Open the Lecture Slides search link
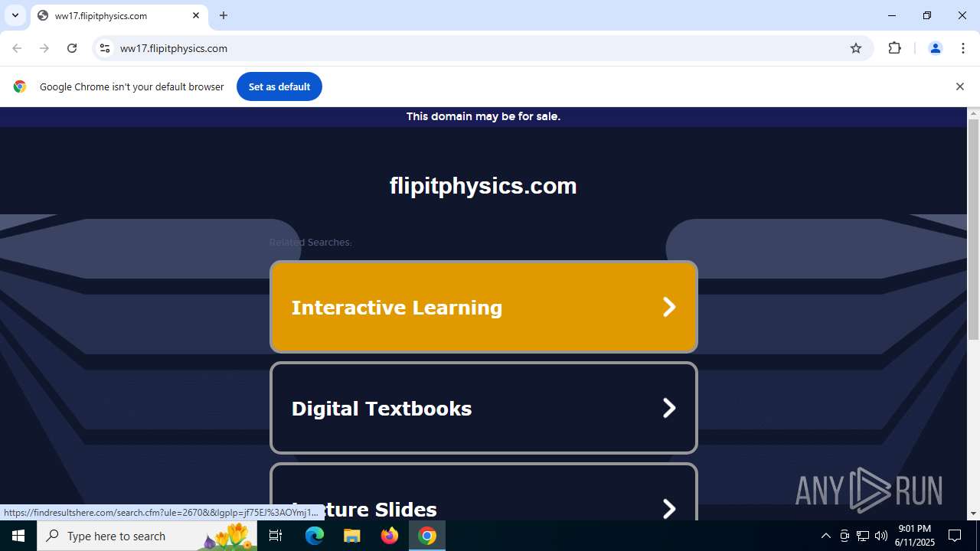980x551 pixels. click(484, 491)
